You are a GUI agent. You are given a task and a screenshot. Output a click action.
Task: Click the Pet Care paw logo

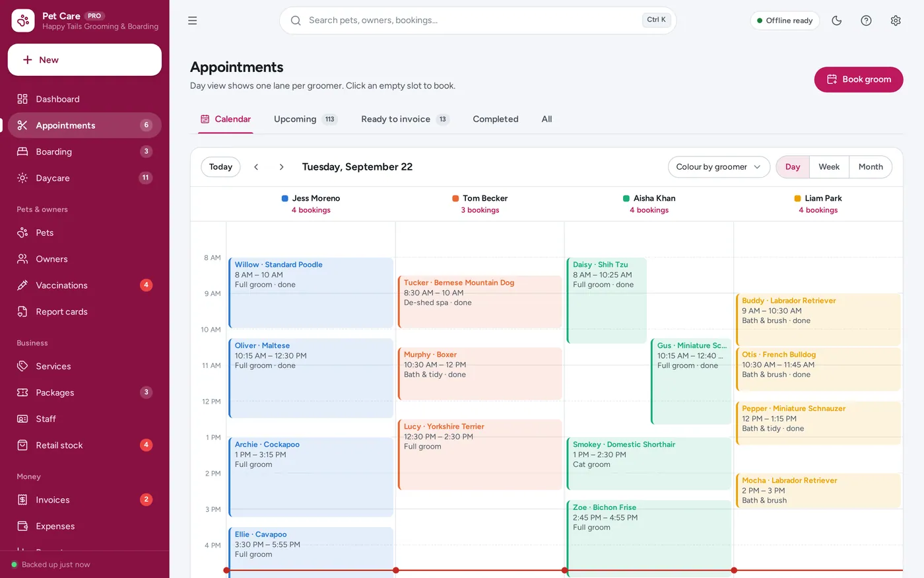tap(23, 20)
